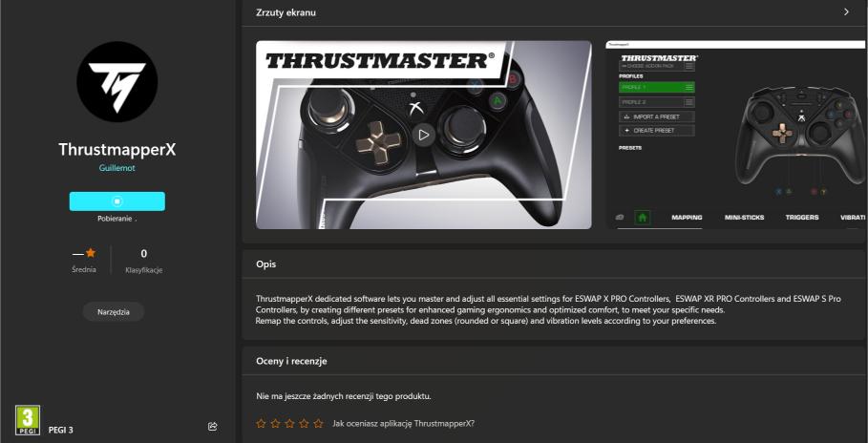The width and height of the screenshot is (868, 443).
Task: Give a three-star rating
Action: pyautogui.click(x=289, y=424)
